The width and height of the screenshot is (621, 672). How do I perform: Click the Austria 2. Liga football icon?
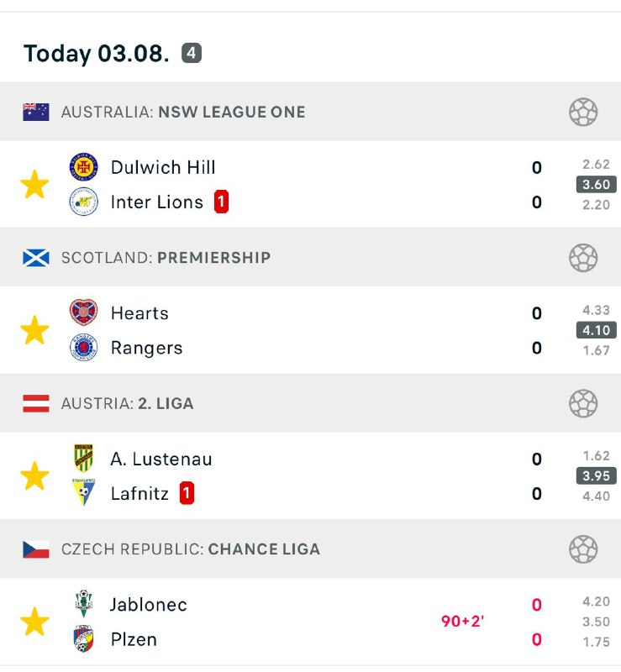click(582, 403)
